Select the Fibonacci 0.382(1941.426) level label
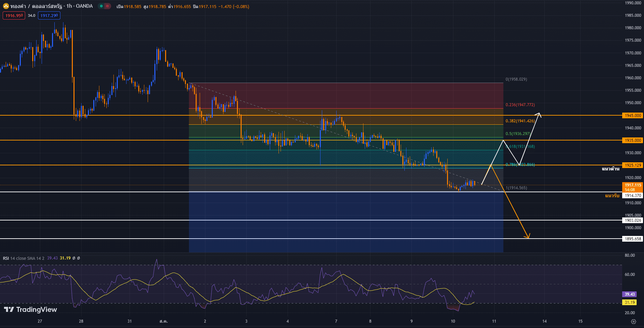644x328 pixels. tap(520, 121)
